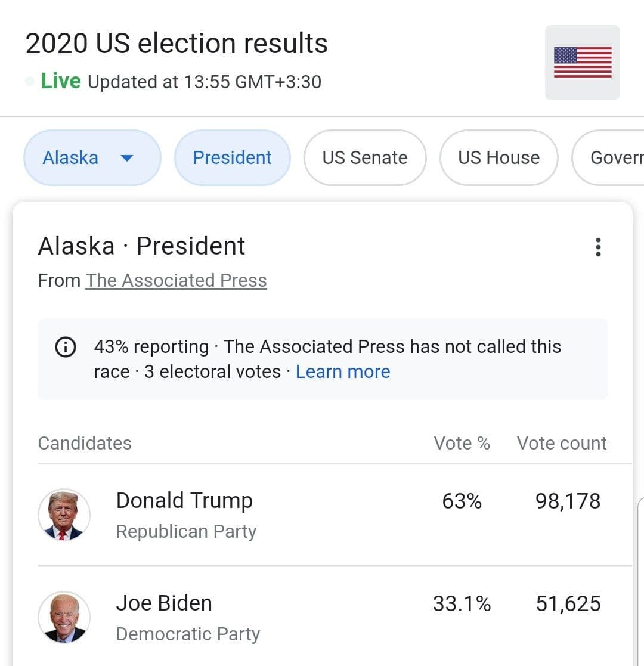Click Donald Trump's profile photo
This screenshot has width=644, height=666.
(64, 515)
